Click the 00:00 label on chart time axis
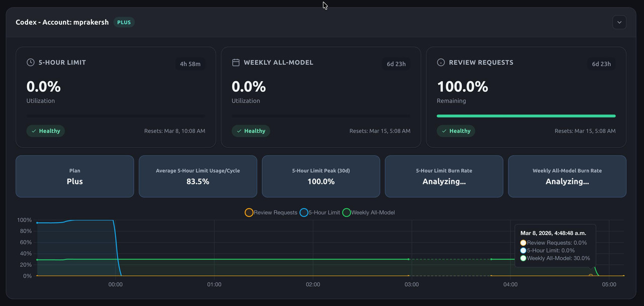This screenshot has width=644, height=306. pos(116,284)
